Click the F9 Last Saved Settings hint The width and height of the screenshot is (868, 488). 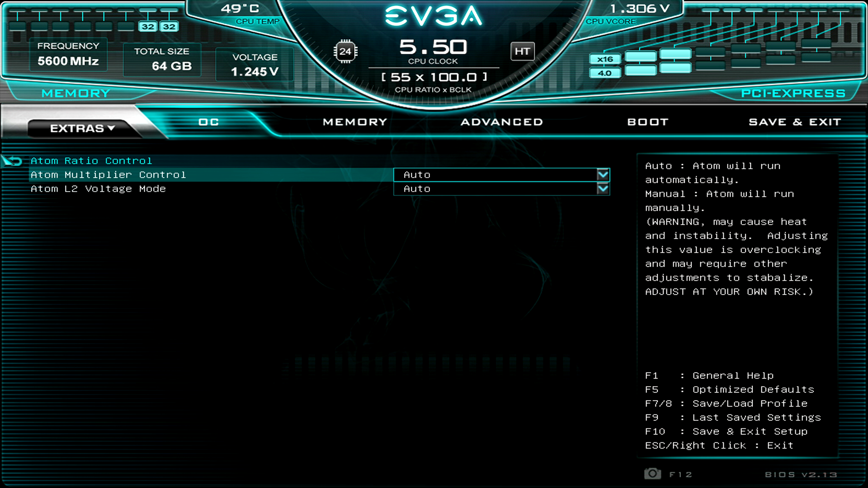point(733,418)
